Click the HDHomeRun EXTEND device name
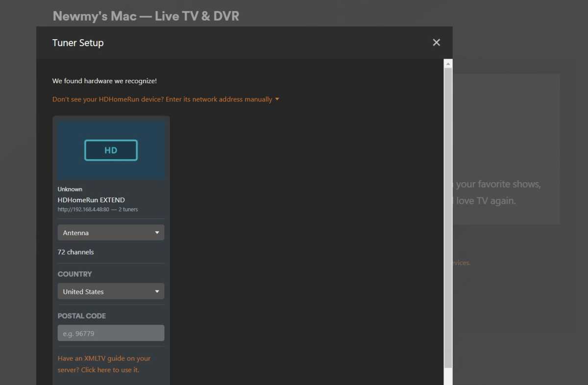Viewport: 588px width, 385px height. [91, 200]
